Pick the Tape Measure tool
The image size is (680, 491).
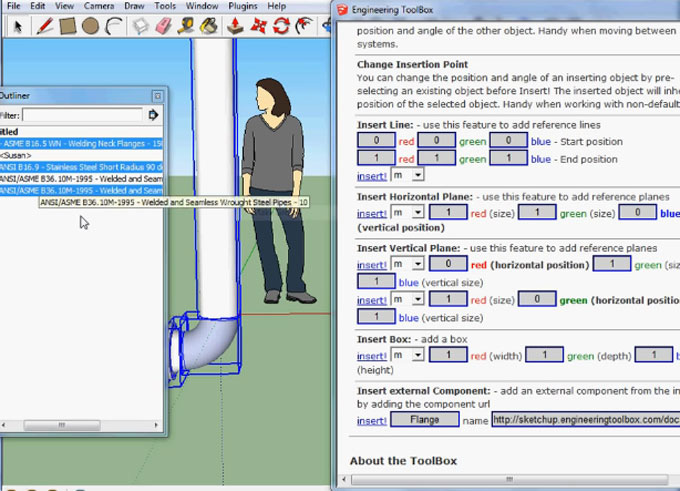click(186, 26)
